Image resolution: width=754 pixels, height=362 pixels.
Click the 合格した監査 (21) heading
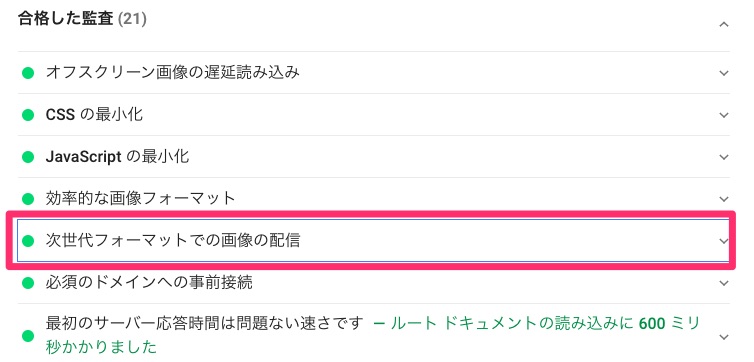click(x=82, y=19)
